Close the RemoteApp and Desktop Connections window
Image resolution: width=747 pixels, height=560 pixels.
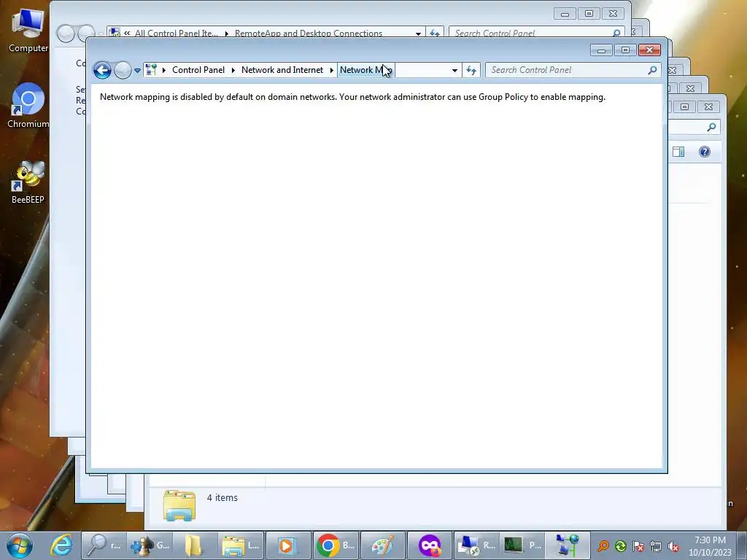[x=613, y=14]
